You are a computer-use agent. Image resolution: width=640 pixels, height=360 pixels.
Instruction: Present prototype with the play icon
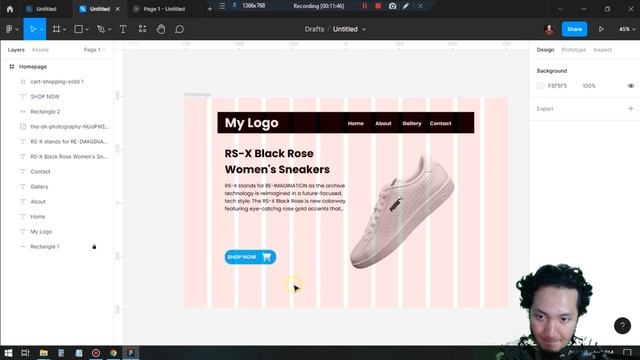(x=601, y=29)
